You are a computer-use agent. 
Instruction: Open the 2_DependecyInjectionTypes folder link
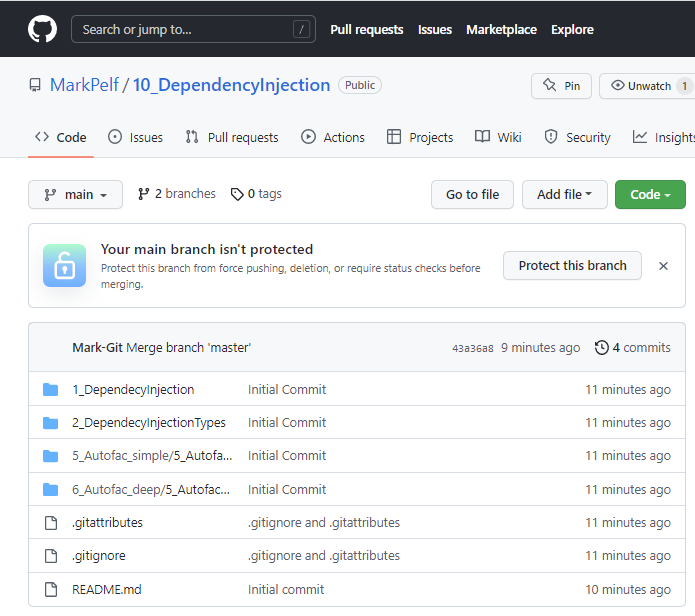(x=149, y=423)
